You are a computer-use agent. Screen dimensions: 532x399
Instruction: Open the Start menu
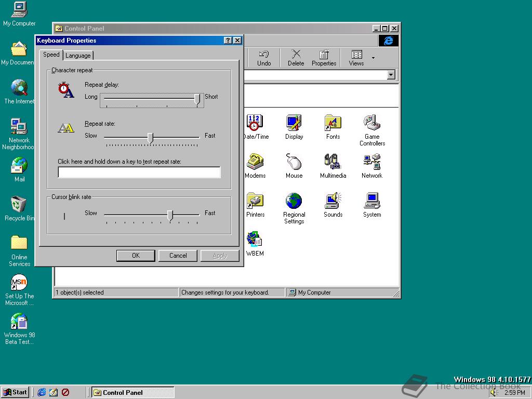pyautogui.click(x=15, y=392)
